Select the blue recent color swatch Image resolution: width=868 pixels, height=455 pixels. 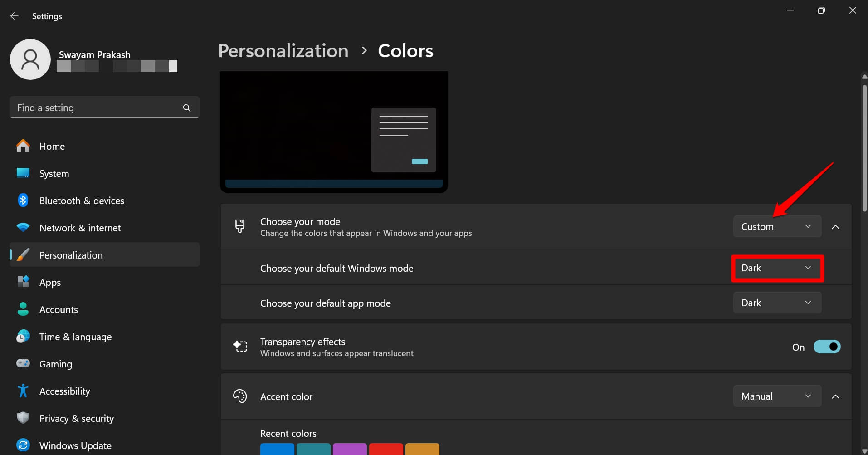pyautogui.click(x=277, y=449)
